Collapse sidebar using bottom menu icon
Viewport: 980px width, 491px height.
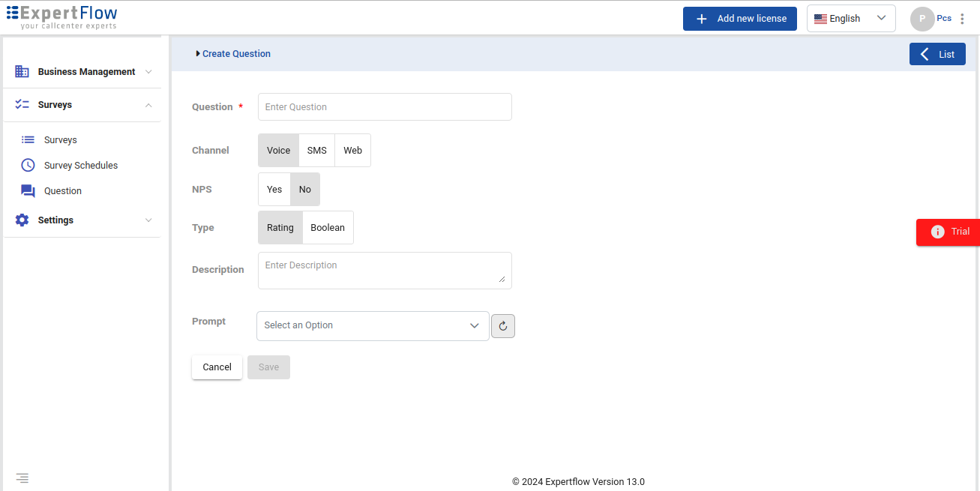click(x=22, y=478)
